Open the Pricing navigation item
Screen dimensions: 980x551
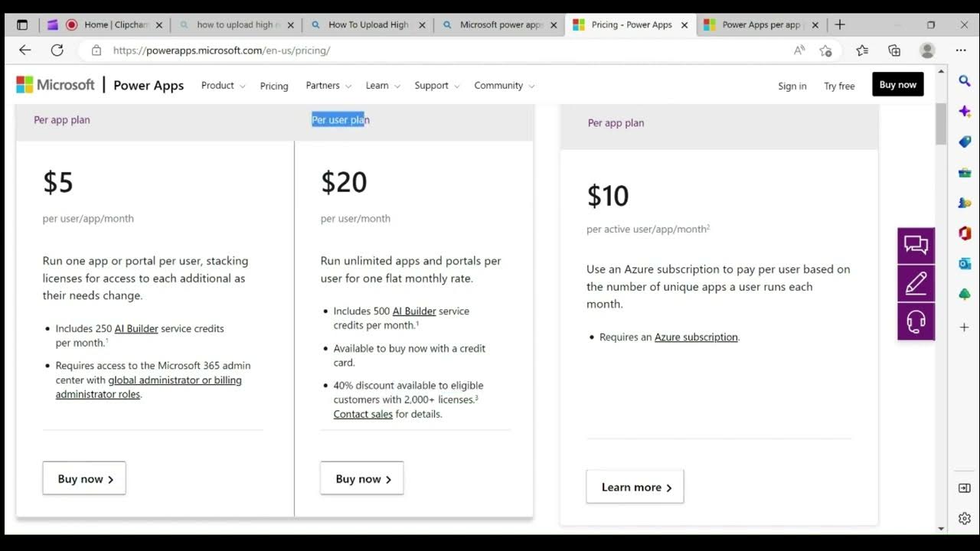click(274, 86)
